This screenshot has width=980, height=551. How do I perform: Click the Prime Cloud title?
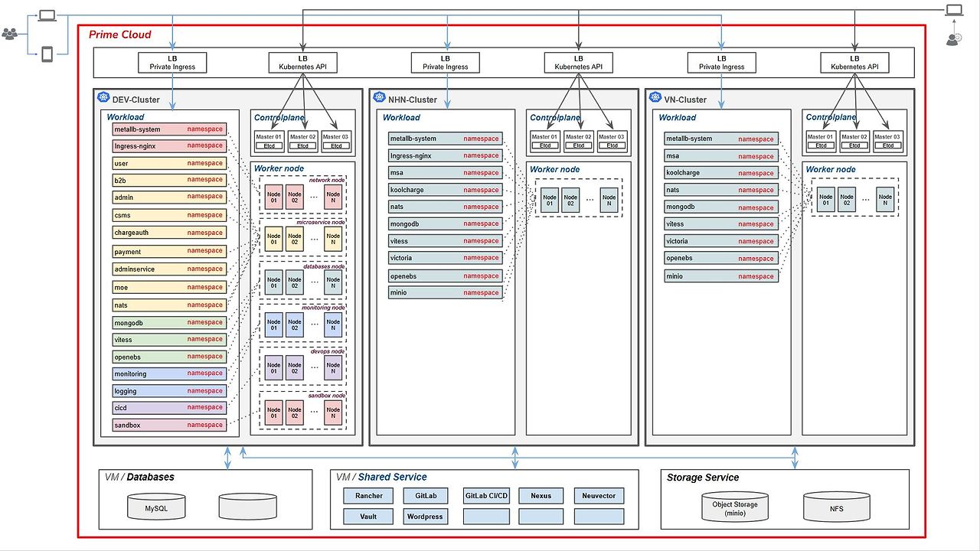pyautogui.click(x=120, y=34)
